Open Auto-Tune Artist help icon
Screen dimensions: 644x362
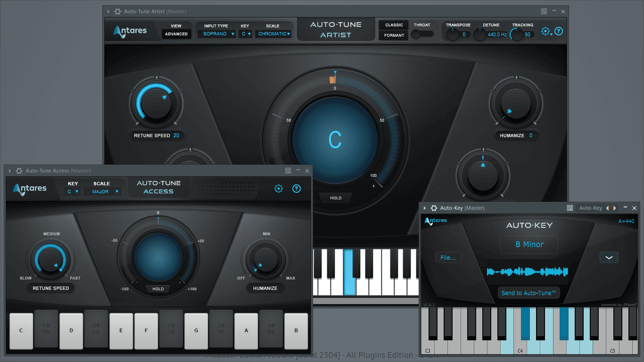pyautogui.click(x=559, y=31)
